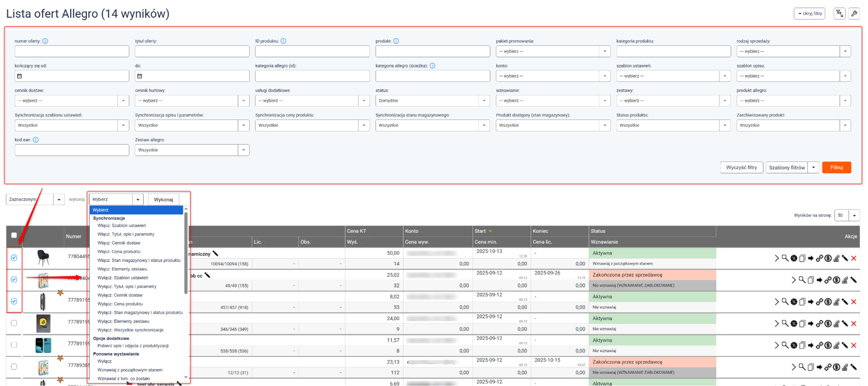Click the wrench settings icon at top right
Viewport: 868px width, 386px height.
pyautogui.click(x=854, y=13)
